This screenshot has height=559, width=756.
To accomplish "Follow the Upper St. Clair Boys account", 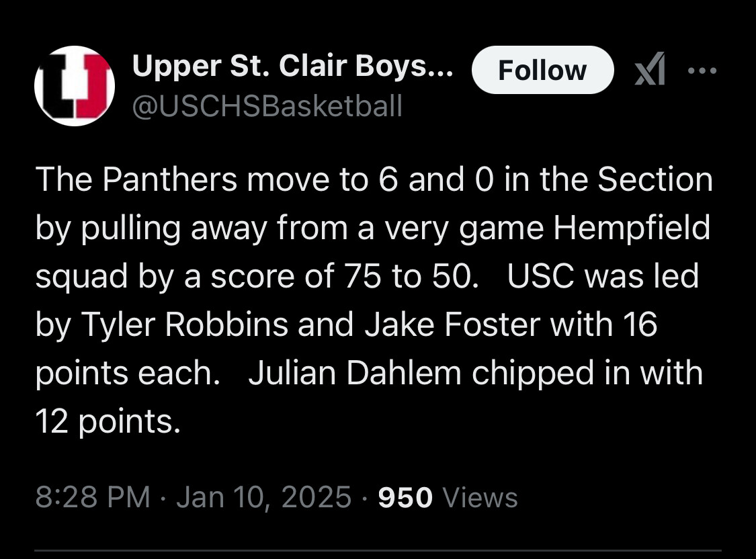I will [x=543, y=70].
